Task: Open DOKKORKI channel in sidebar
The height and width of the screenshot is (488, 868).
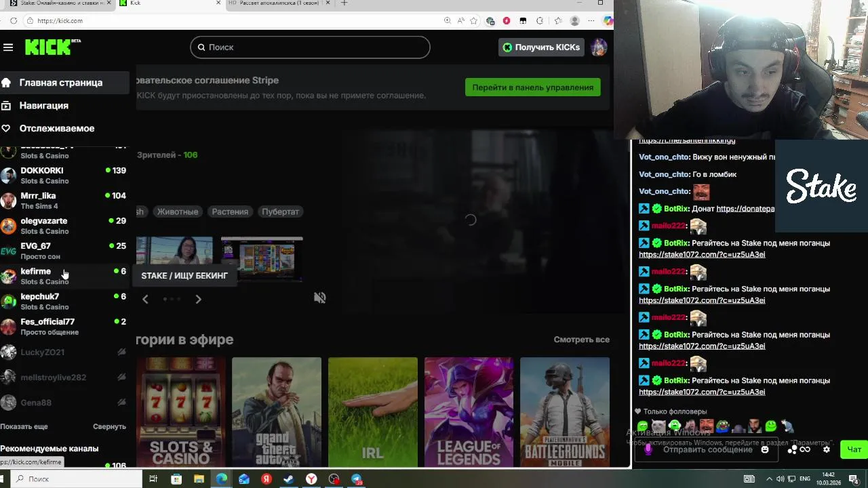Action: 64,176
